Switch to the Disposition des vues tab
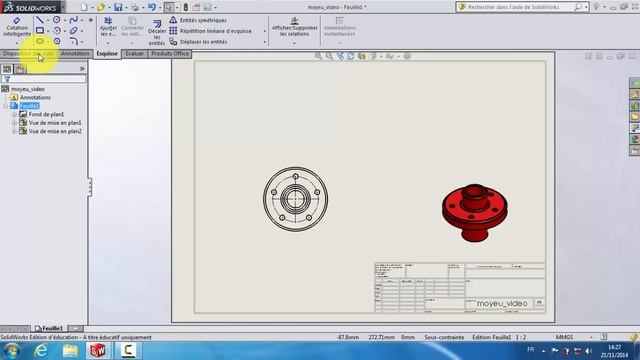Screen dimensions: 640x360 coord(29,53)
